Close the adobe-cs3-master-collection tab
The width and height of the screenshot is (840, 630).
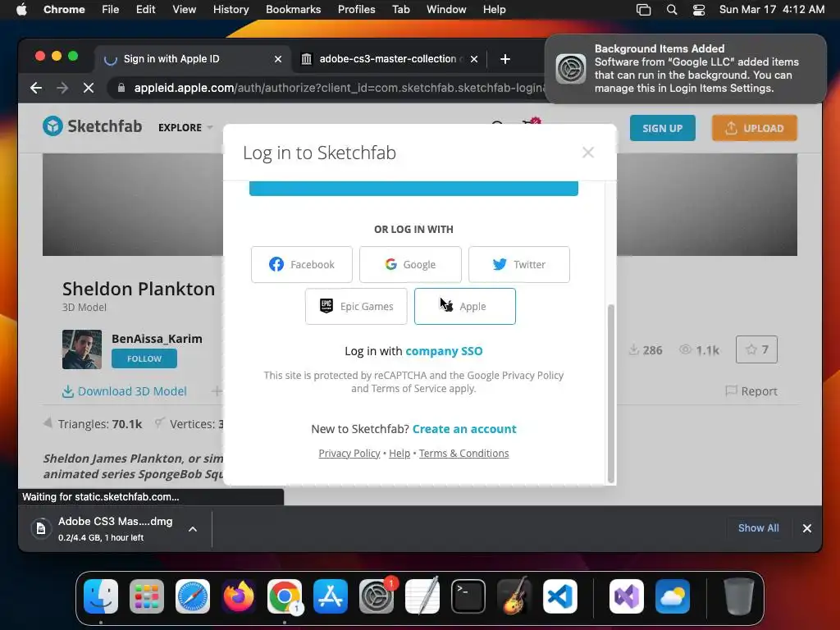click(474, 59)
